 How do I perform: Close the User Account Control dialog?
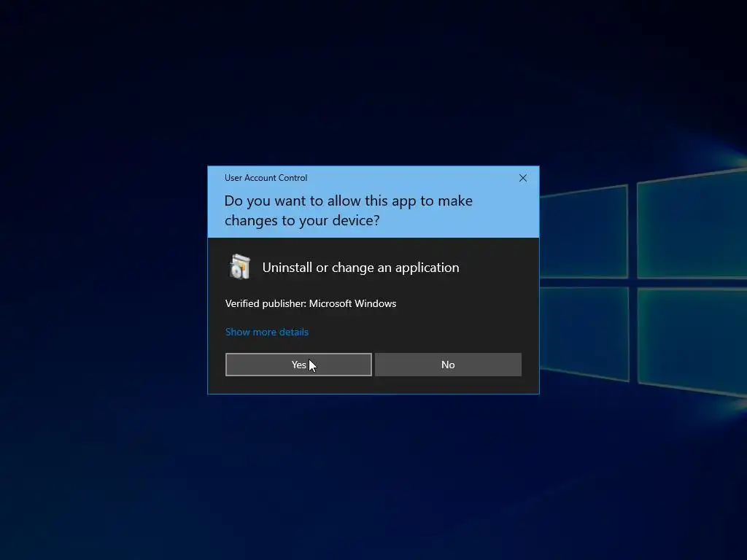point(522,178)
